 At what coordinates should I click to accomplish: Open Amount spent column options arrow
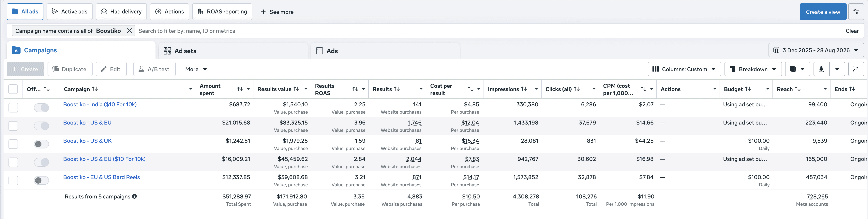click(248, 89)
